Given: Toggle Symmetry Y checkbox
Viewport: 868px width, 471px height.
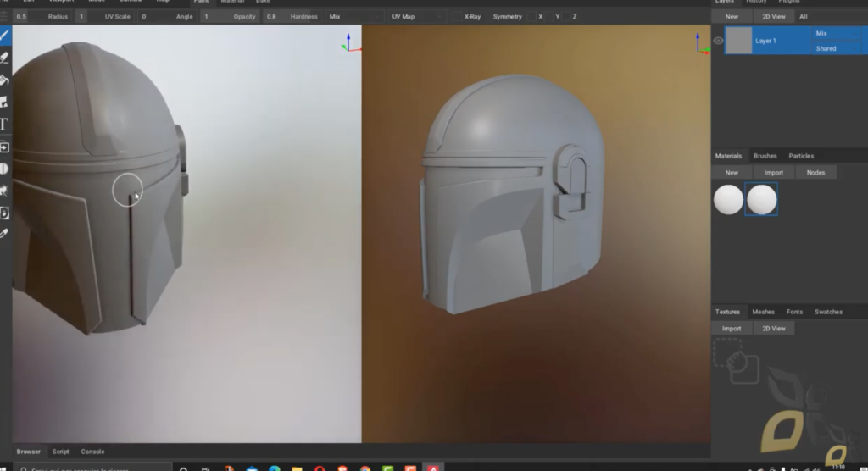Looking at the screenshot, I should tap(548, 17).
